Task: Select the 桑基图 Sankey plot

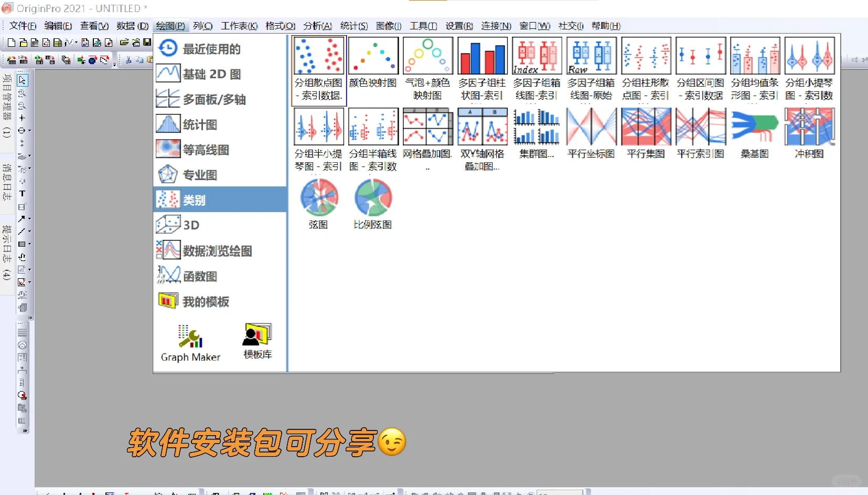Action: [755, 134]
